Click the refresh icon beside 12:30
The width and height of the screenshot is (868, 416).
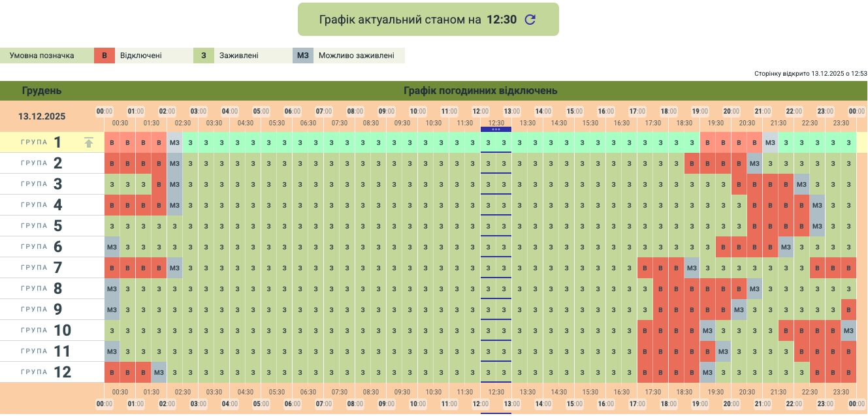(x=530, y=20)
